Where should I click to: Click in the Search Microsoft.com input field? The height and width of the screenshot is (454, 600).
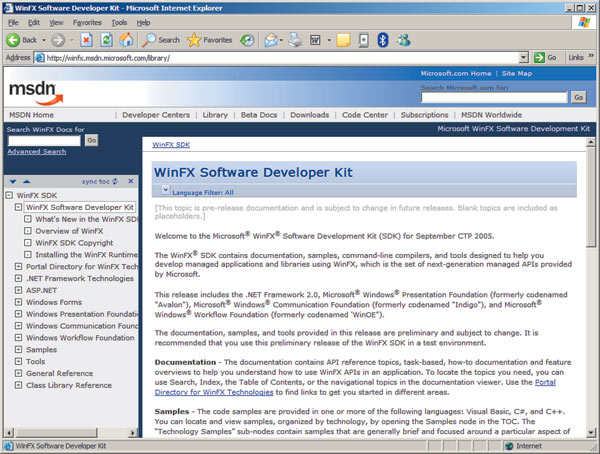(494, 98)
